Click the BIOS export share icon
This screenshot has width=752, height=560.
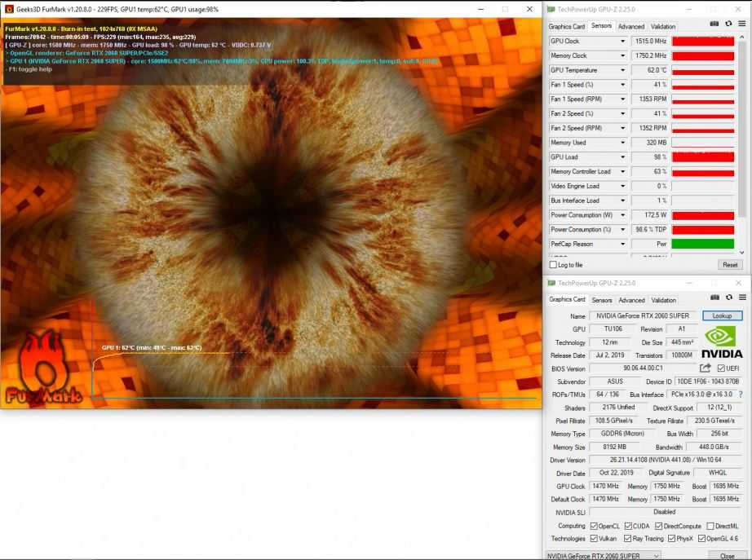(x=706, y=368)
